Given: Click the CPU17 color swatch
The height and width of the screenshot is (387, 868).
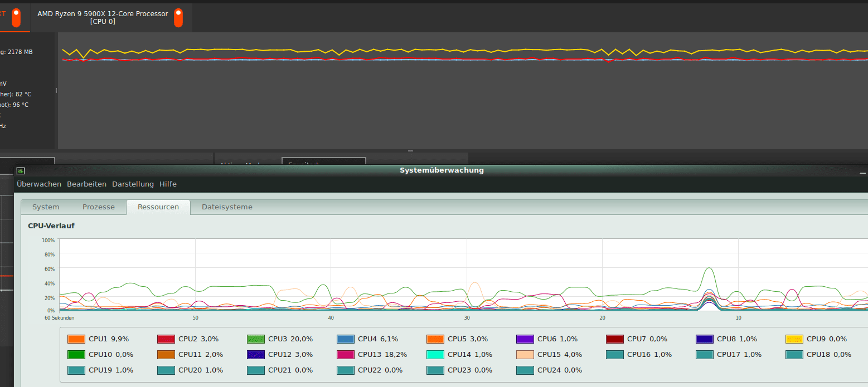Looking at the screenshot, I should [705, 354].
